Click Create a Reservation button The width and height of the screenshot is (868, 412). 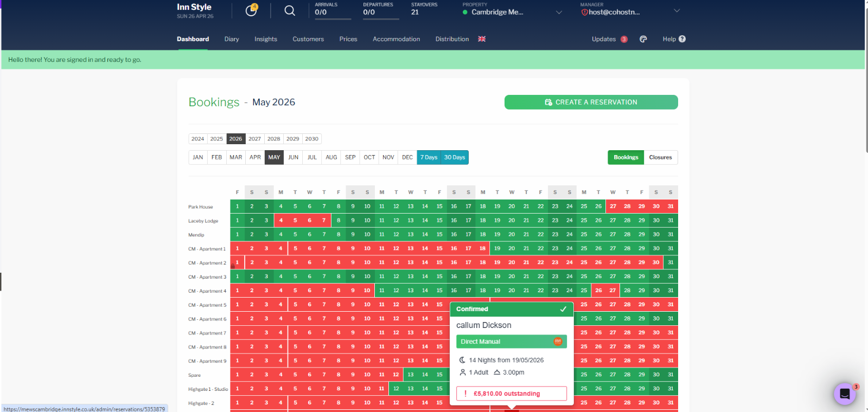pos(591,102)
